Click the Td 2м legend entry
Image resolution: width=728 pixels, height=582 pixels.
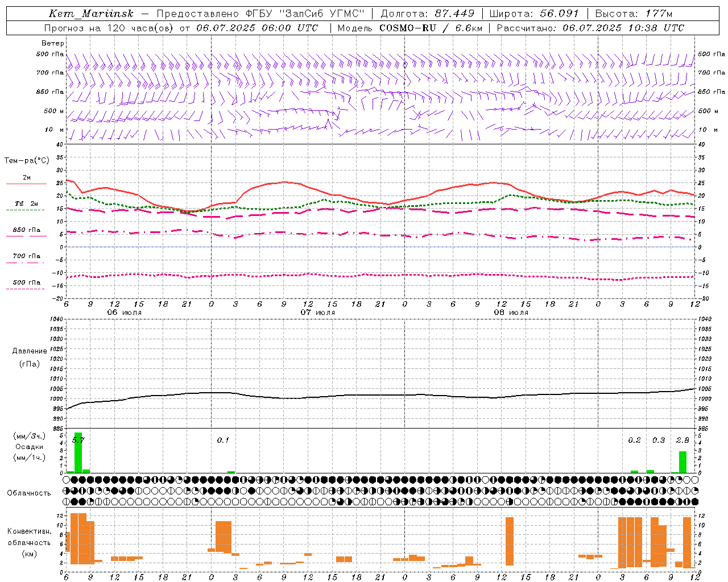pyautogui.click(x=26, y=203)
